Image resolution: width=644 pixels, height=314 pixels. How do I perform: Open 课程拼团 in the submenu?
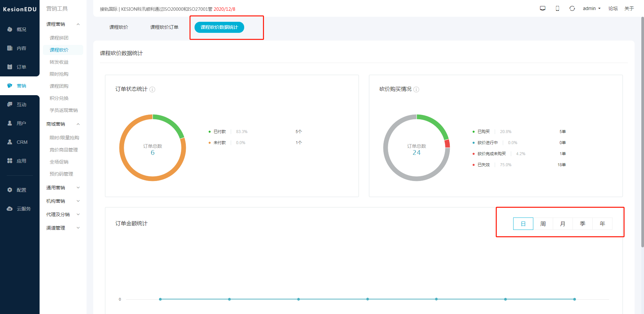[59, 38]
